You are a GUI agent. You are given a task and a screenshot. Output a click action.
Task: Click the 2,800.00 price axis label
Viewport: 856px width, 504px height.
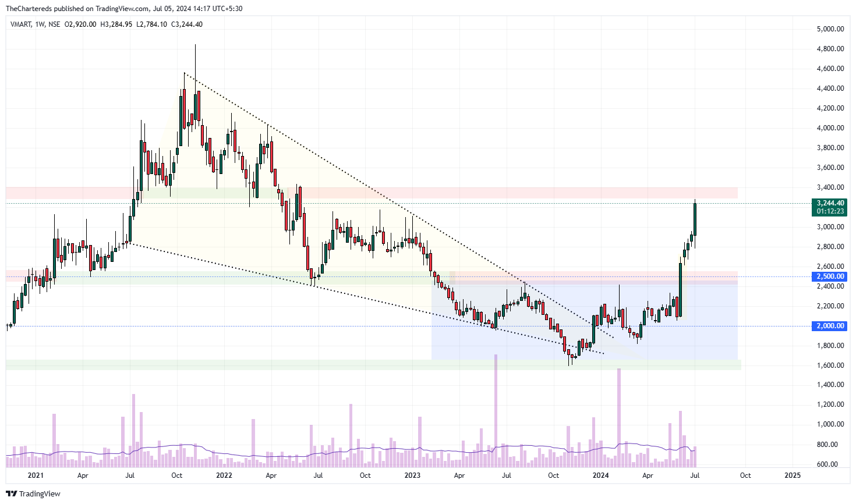tap(830, 247)
